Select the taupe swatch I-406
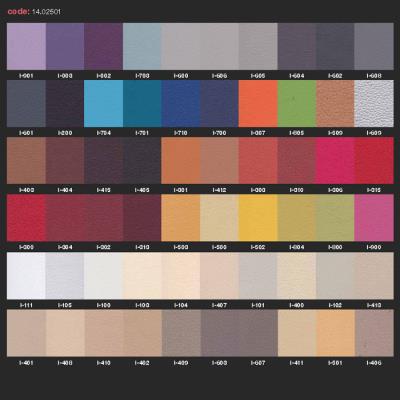The width and height of the screenshot is (400, 400). (374, 333)
